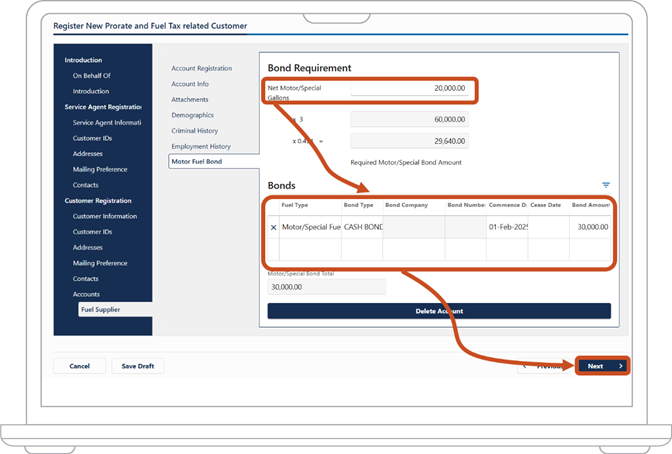Switch to the Attachments tab
The image size is (672, 454).
click(x=190, y=99)
